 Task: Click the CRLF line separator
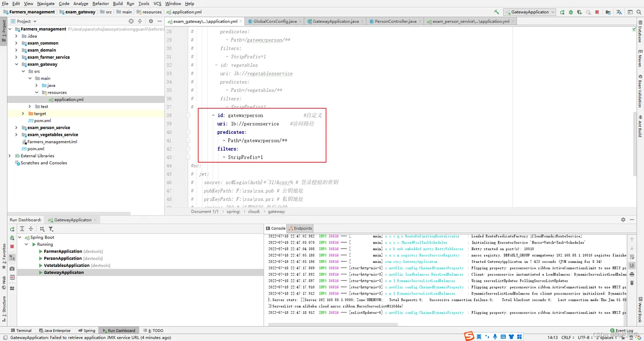(x=567, y=337)
